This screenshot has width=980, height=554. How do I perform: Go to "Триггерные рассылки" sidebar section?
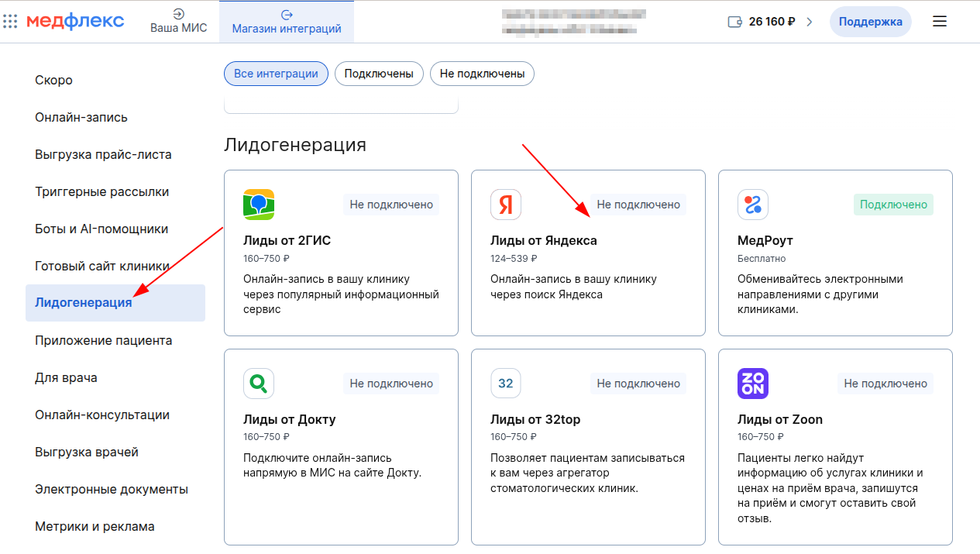pyautogui.click(x=101, y=191)
